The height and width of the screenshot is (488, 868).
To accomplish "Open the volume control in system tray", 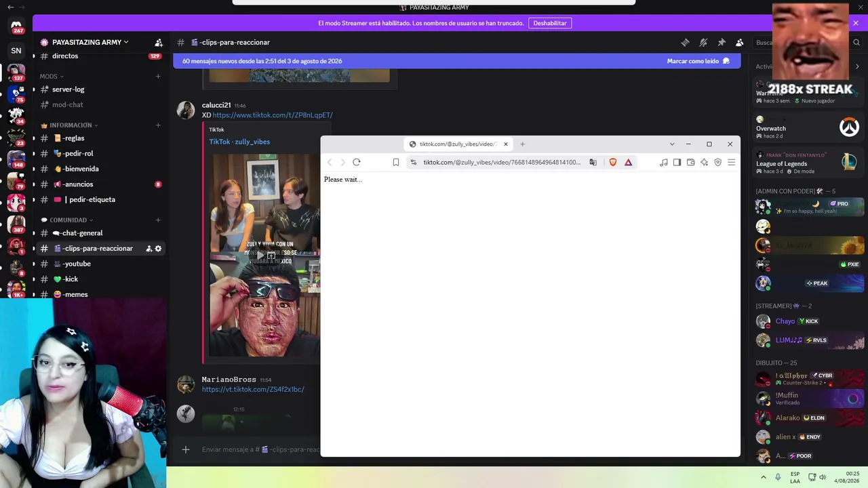I will tap(823, 477).
